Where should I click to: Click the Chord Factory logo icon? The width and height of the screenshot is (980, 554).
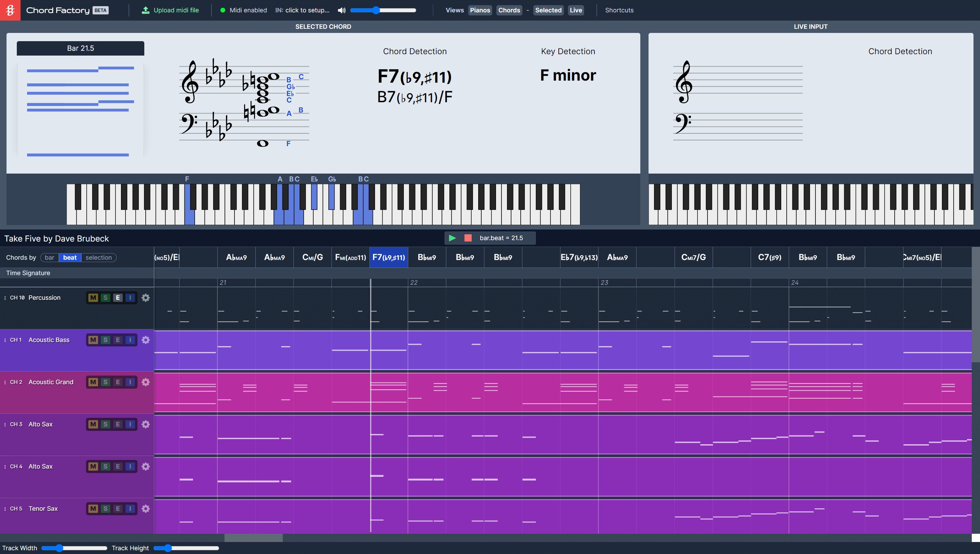[10, 10]
